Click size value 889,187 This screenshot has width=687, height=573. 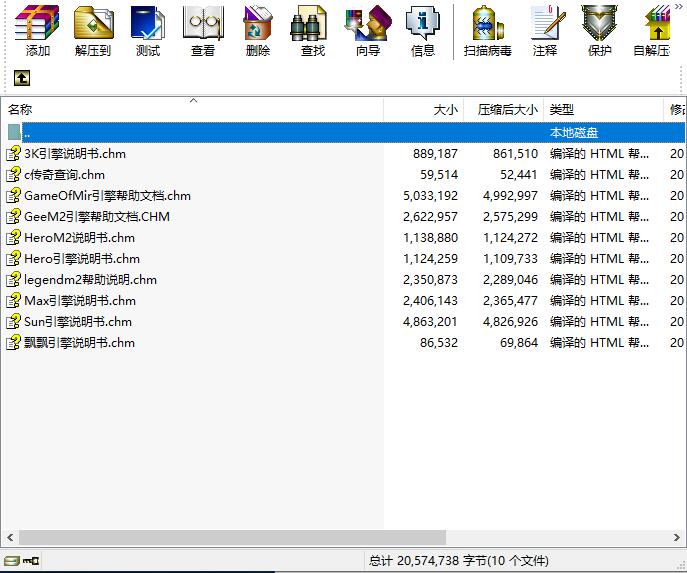pyautogui.click(x=435, y=154)
